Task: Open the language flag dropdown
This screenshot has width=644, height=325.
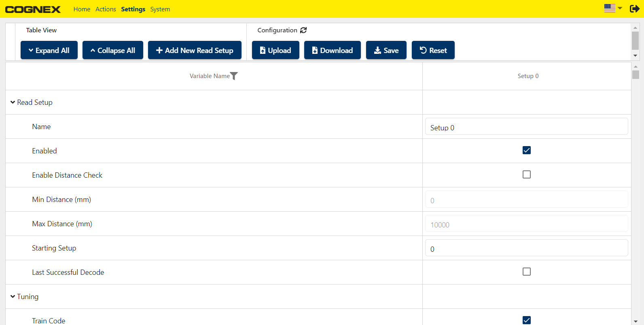Action: pyautogui.click(x=613, y=8)
